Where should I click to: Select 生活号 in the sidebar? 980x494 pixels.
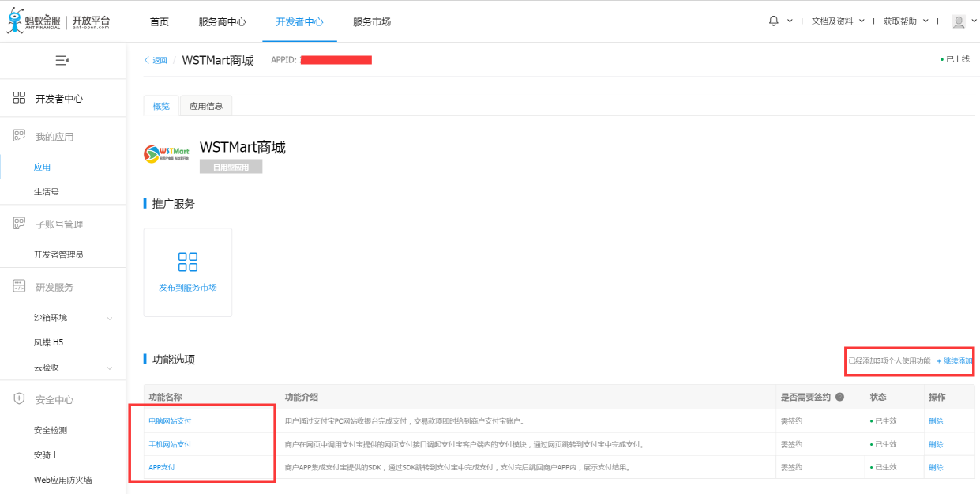(47, 191)
